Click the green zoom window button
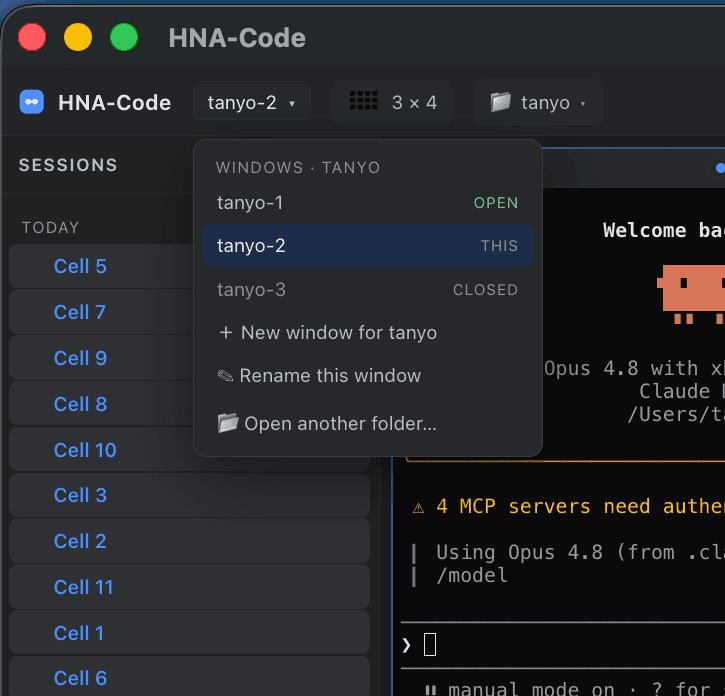This screenshot has width=725, height=696. click(x=124, y=37)
